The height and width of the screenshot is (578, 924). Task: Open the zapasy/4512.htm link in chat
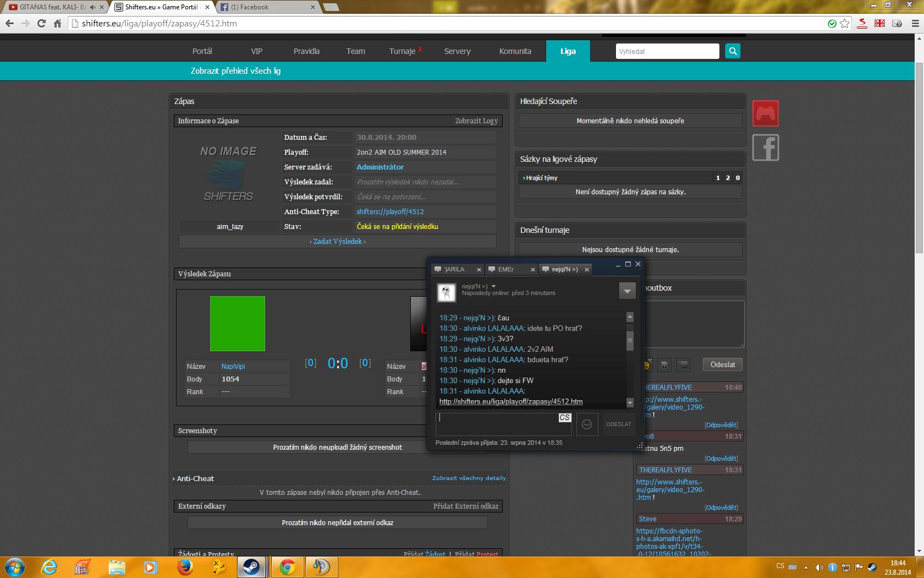(511, 402)
